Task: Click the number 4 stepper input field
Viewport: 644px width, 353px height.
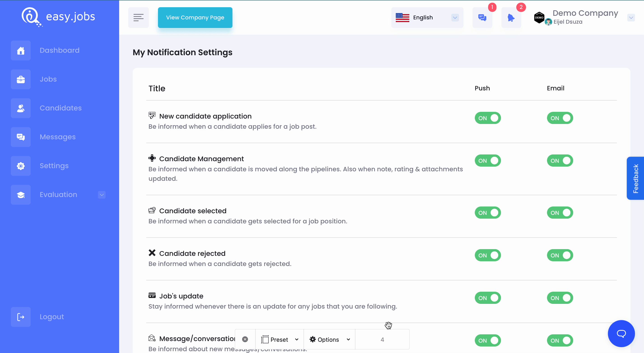Action: (382, 339)
